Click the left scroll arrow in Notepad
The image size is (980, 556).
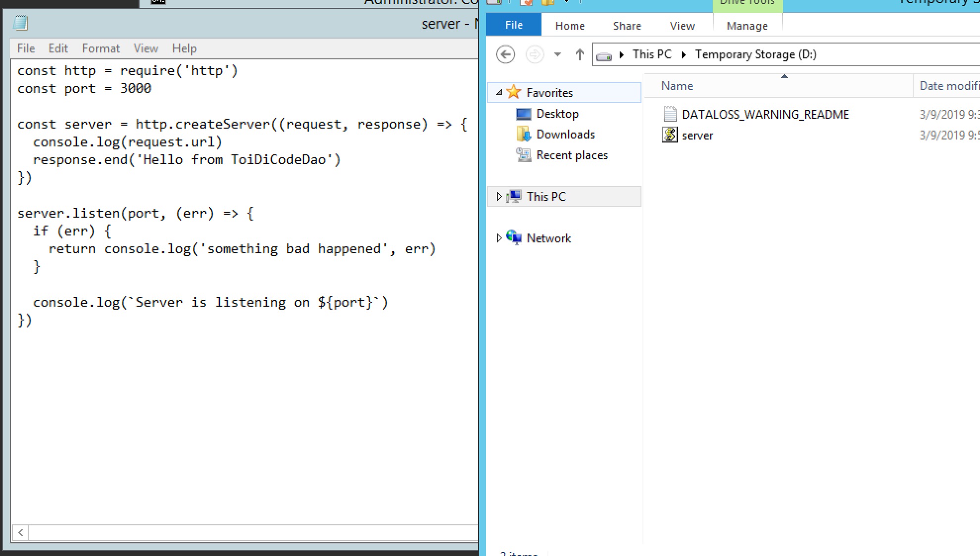[x=20, y=533]
